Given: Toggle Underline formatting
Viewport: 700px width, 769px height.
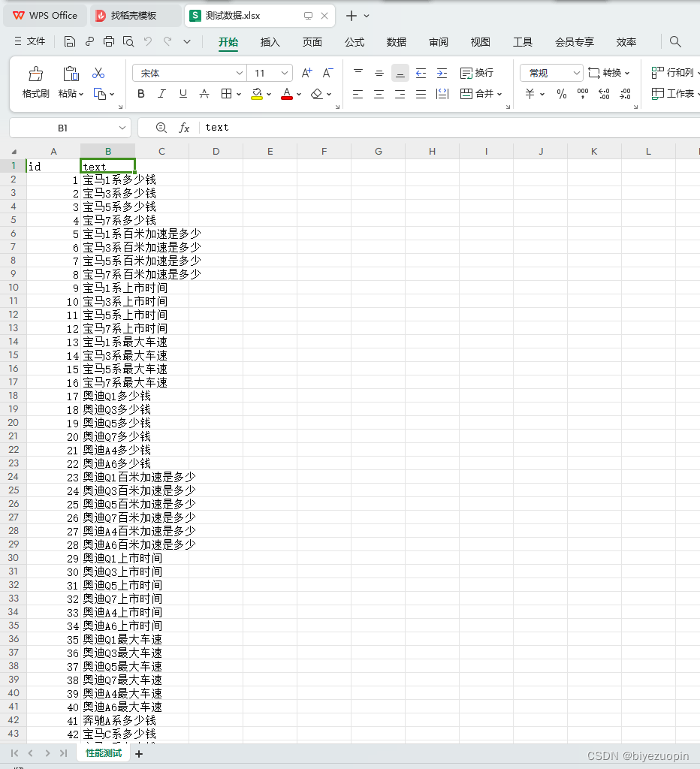Looking at the screenshot, I should pos(183,94).
